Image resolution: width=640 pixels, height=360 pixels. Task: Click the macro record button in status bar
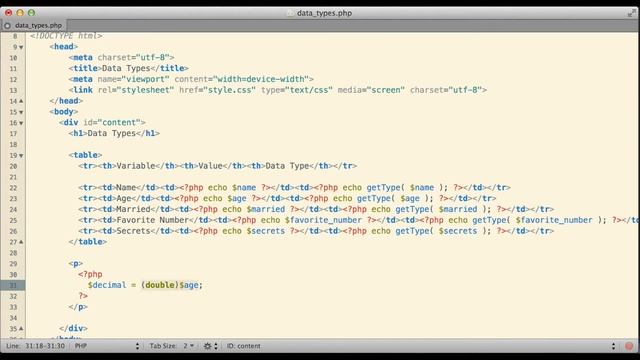coord(629,346)
